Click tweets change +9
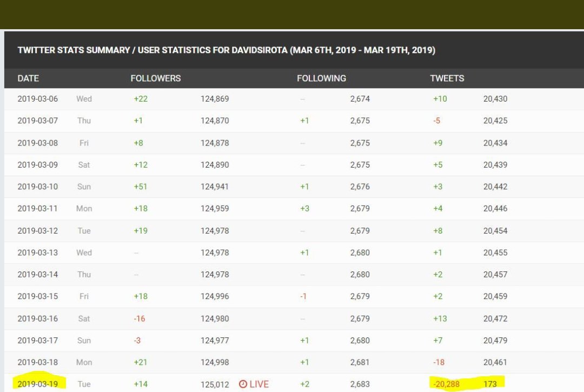The image size is (584, 392). [x=438, y=143]
